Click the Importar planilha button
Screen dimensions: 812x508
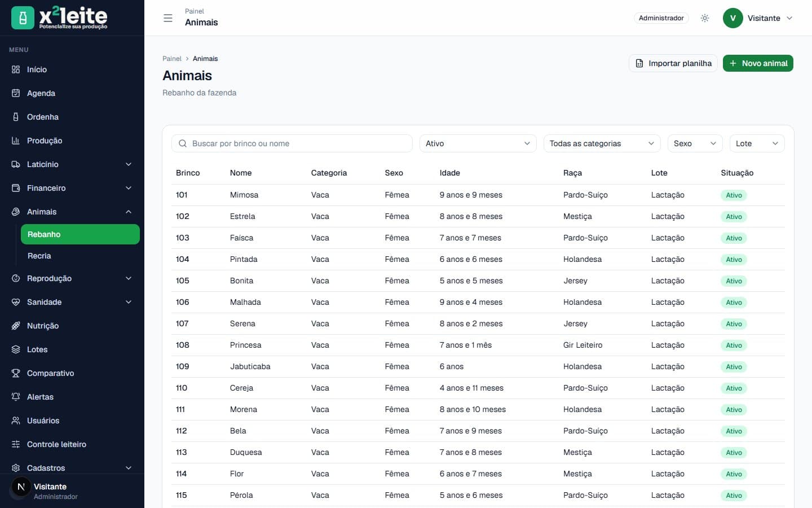673,63
